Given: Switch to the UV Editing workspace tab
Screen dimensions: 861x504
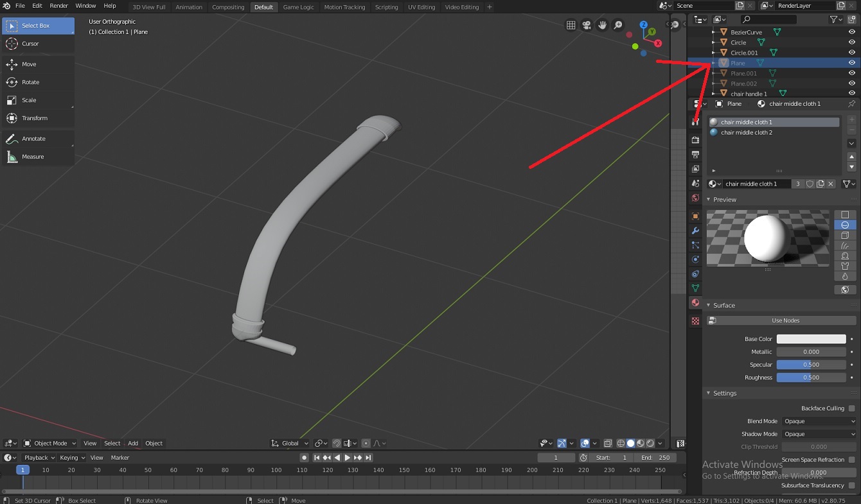Looking at the screenshot, I should click(x=422, y=7).
